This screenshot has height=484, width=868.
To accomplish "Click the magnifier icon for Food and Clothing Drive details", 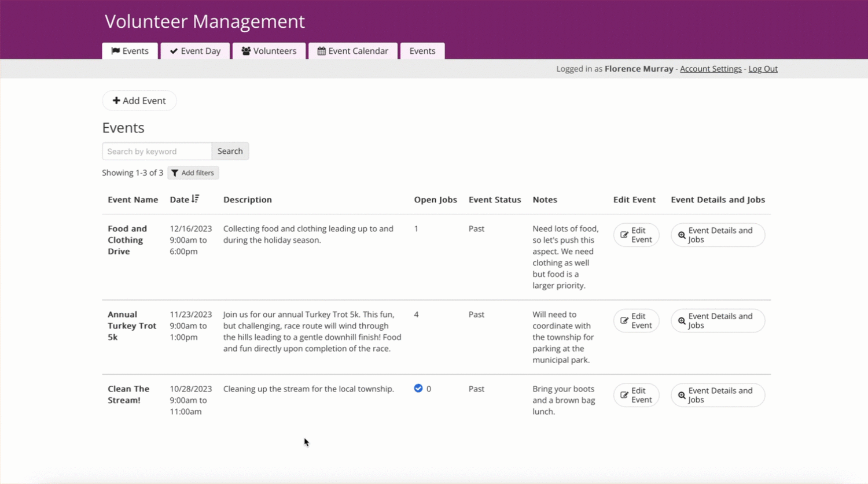I will coord(682,235).
